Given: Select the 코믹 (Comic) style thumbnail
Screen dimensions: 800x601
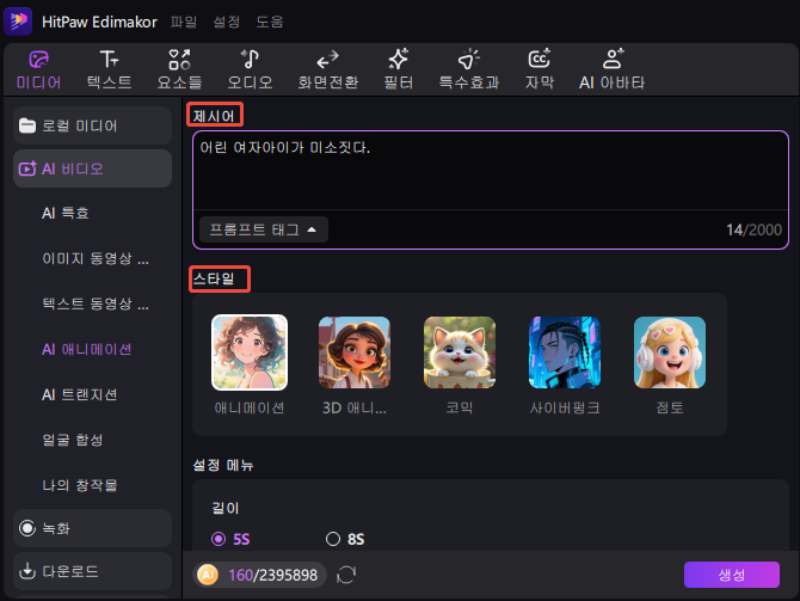Looking at the screenshot, I should tap(460, 352).
